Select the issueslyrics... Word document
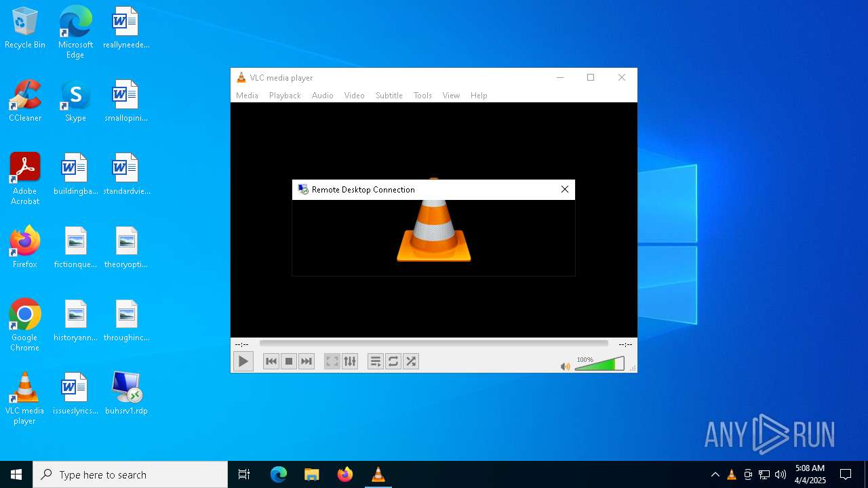Viewport: 868px width, 488px height. pos(75,394)
